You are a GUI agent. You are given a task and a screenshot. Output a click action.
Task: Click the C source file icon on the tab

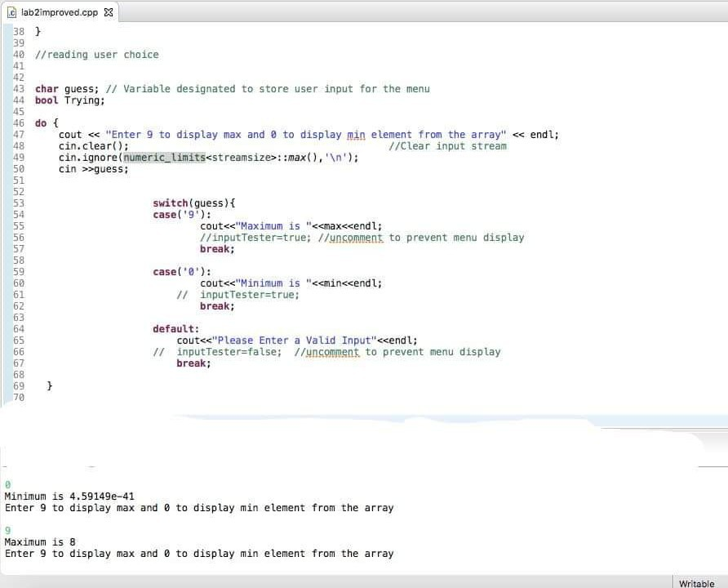click(11, 12)
